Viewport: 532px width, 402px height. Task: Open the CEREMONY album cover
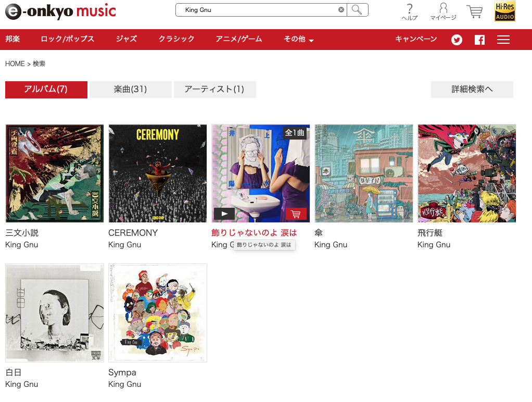point(157,173)
